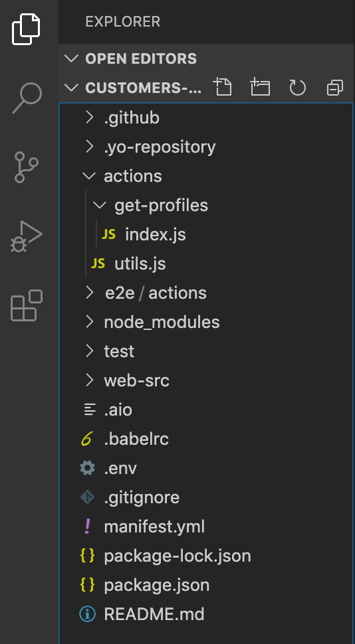Screen dimensions: 355x644
Task: Click the EXPLORER panel title
Action: (122, 22)
